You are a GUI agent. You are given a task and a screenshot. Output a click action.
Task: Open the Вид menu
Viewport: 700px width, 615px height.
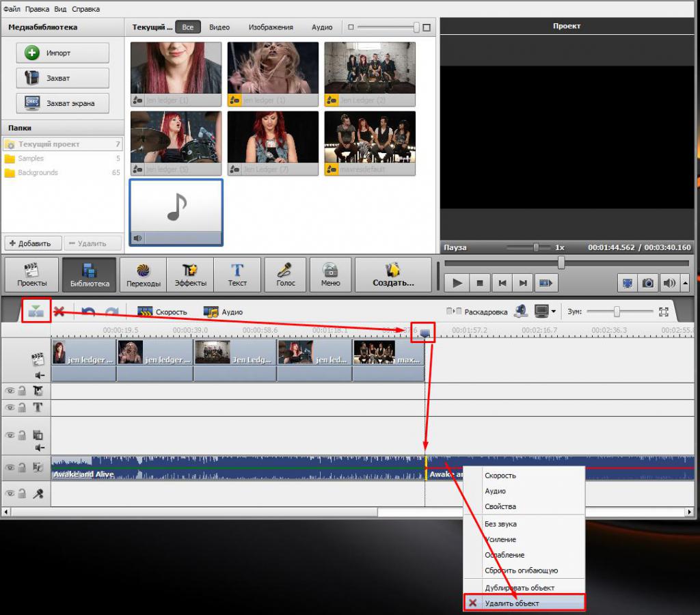pos(60,9)
